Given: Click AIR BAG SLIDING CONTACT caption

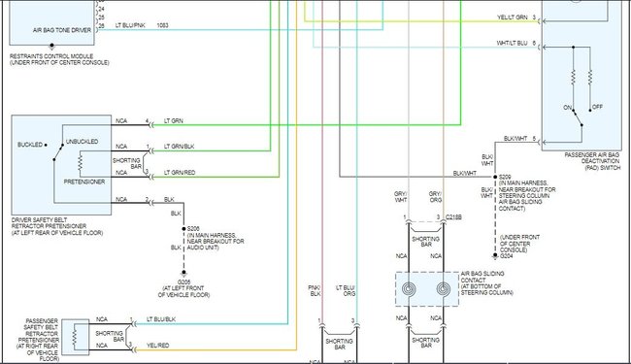Looking at the screenshot, I should pos(487,283).
